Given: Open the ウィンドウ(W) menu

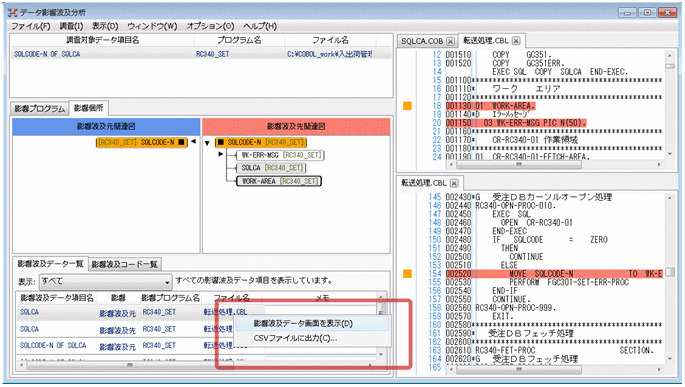Looking at the screenshot, I should [152, 26].
